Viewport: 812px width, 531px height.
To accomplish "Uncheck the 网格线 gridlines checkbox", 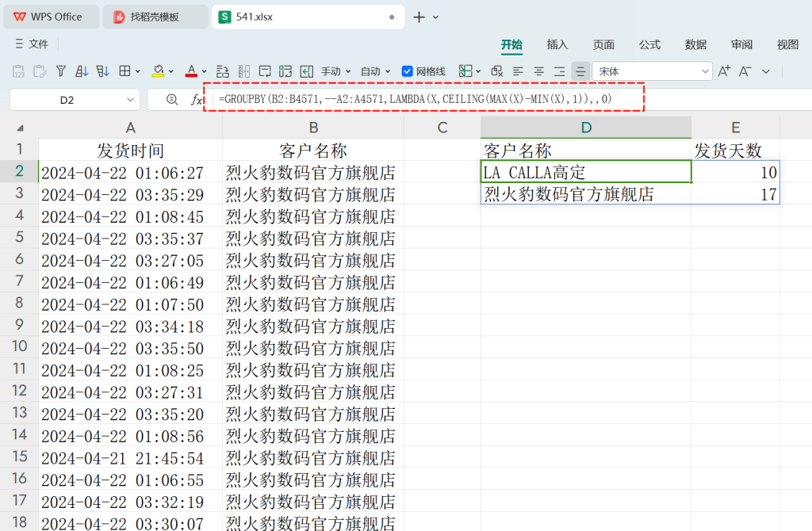I will point(407,71).
